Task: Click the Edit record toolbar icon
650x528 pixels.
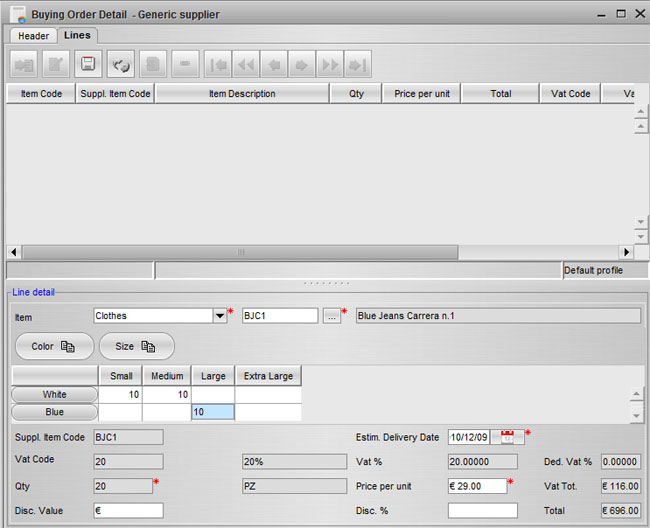Action: 56,65
